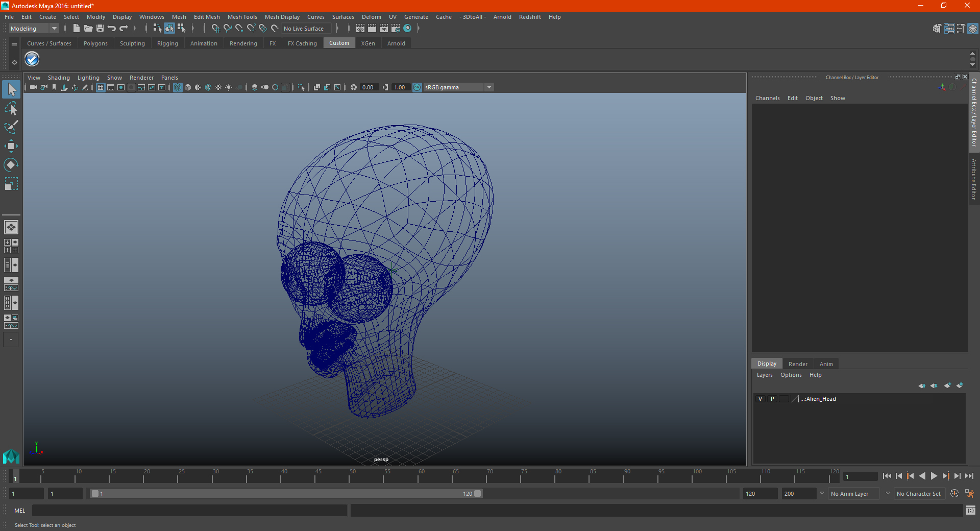Toggle snap to grids magnet

point(216,29)
